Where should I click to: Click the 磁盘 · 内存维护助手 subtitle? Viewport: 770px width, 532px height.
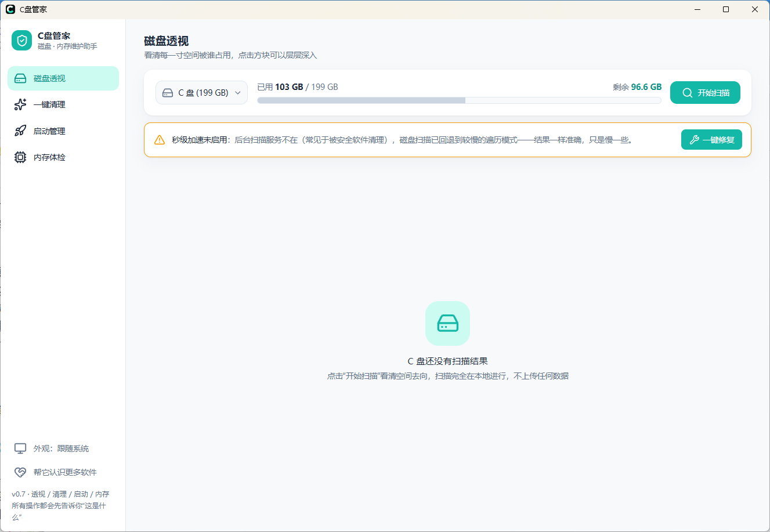point(67,46)
